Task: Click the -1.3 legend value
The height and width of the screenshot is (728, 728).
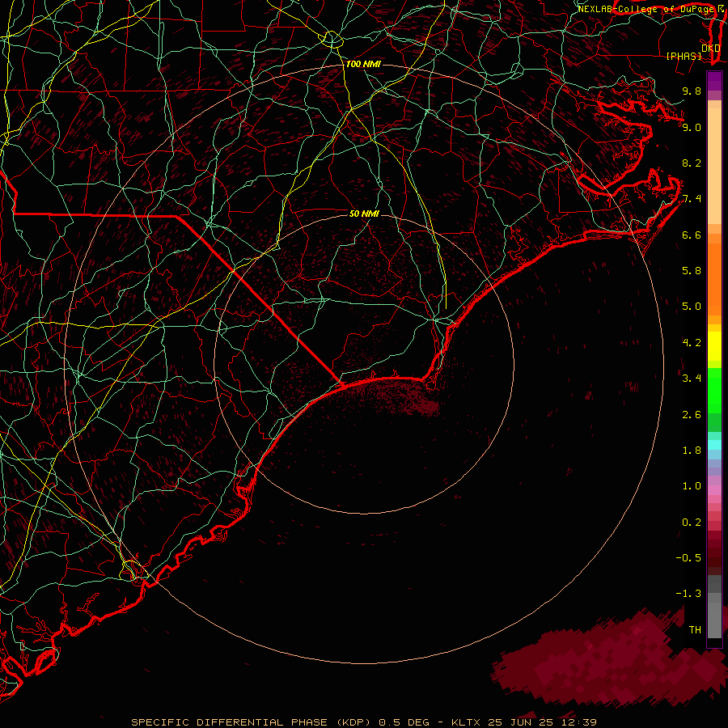Action: pos(688,595)
